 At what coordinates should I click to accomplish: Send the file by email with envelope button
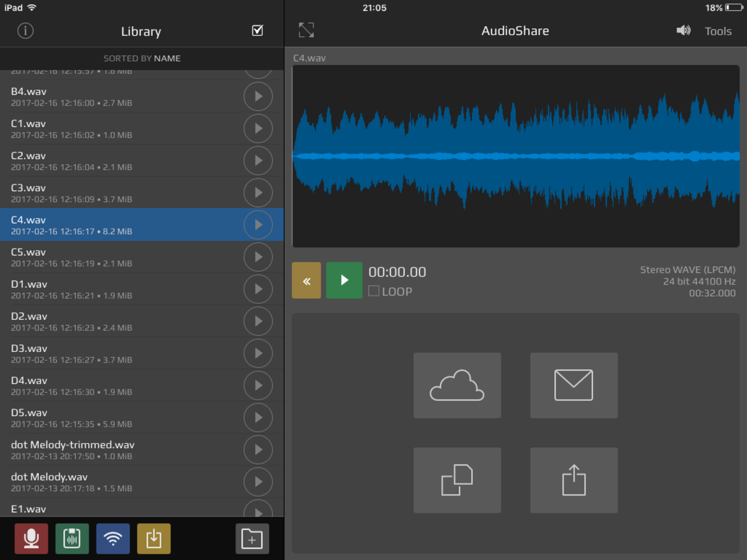(573, 385)
